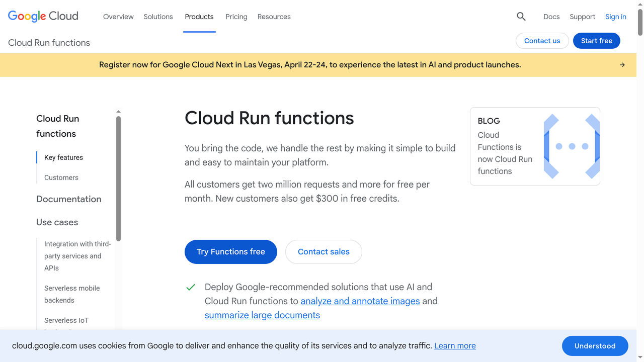Click the blog illustration in the BLOG card
Viewport: 644px width, 362px height.
pos(572,146)
